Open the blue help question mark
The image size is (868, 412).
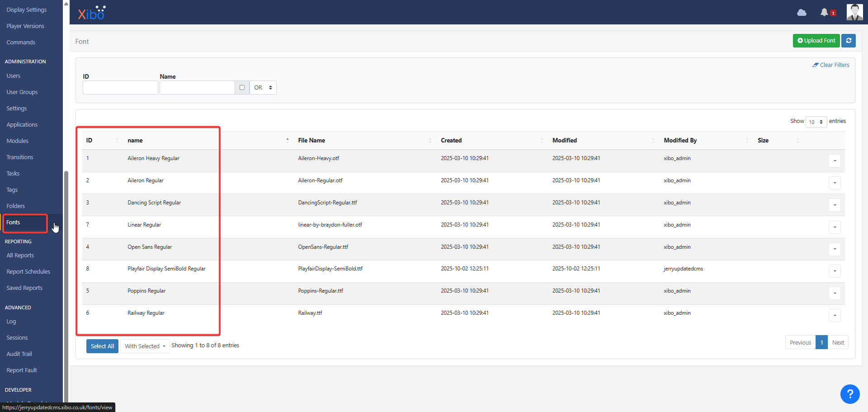click(849, 394)
